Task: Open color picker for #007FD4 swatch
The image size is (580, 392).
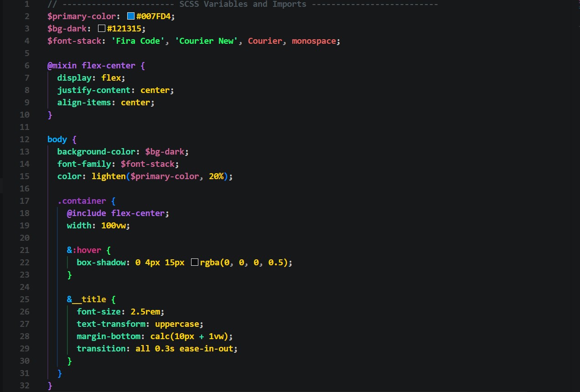Action: 131,16
